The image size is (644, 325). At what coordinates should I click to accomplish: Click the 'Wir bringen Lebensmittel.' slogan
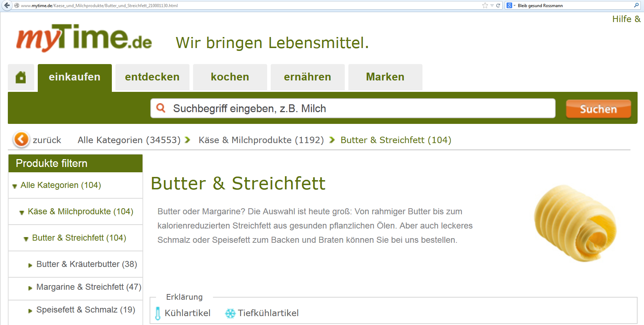272,43
